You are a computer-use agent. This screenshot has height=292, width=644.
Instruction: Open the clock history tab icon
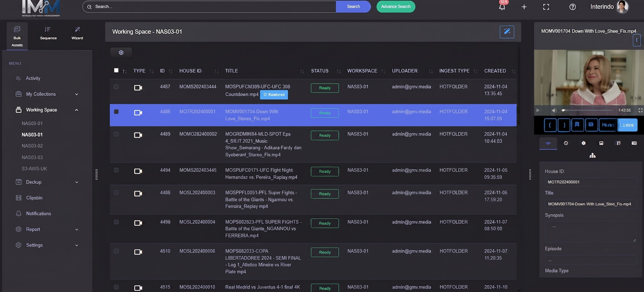566,143
